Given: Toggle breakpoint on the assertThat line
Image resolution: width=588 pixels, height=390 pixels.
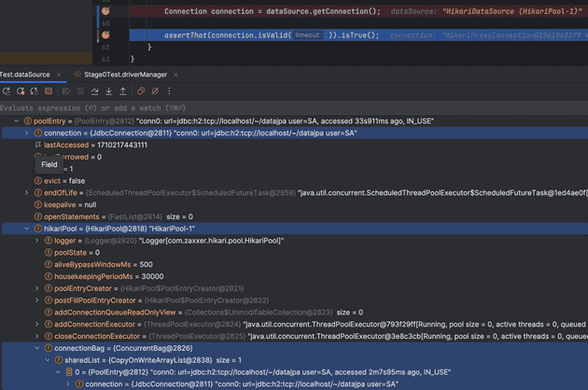Looking at the screenshot, I should [106, 35].
